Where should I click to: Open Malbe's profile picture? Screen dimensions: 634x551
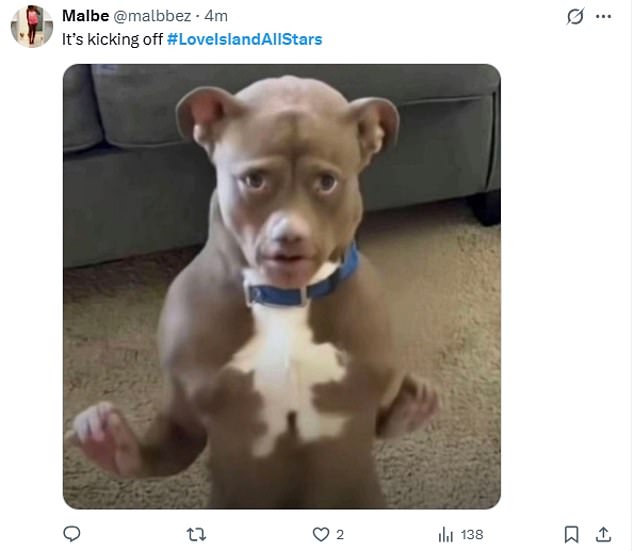click(32, 26)
